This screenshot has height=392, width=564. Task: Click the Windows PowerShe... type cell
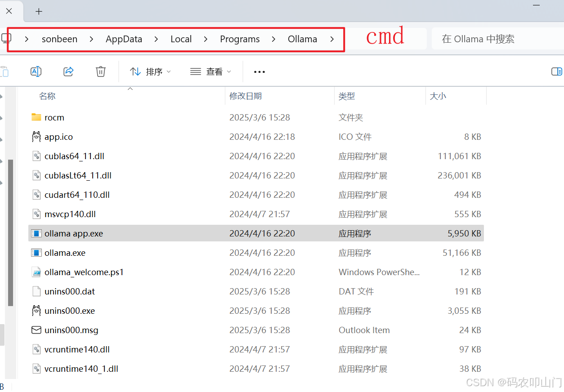point(379,272)
